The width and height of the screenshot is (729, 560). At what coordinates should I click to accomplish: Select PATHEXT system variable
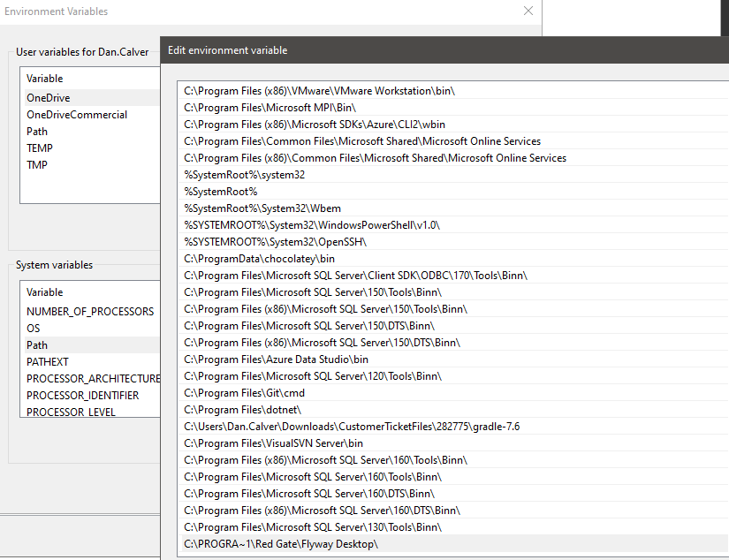(90, 361)
